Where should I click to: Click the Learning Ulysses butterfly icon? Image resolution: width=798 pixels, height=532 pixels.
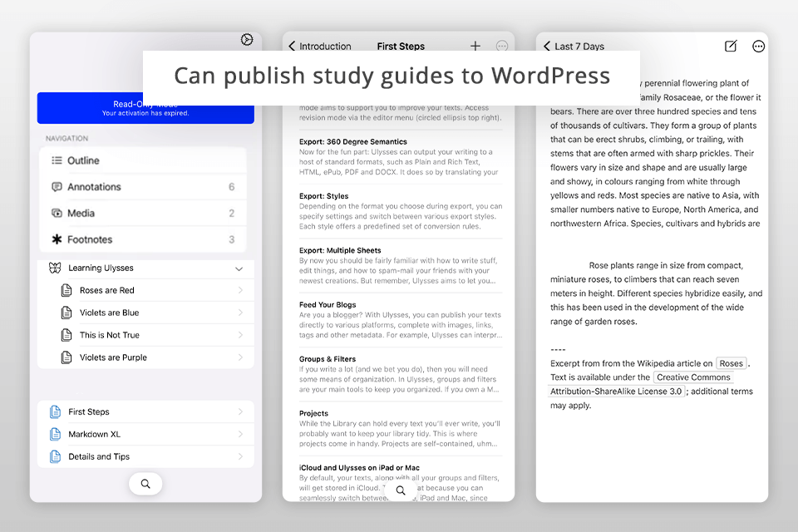click(x=55, y=268)
